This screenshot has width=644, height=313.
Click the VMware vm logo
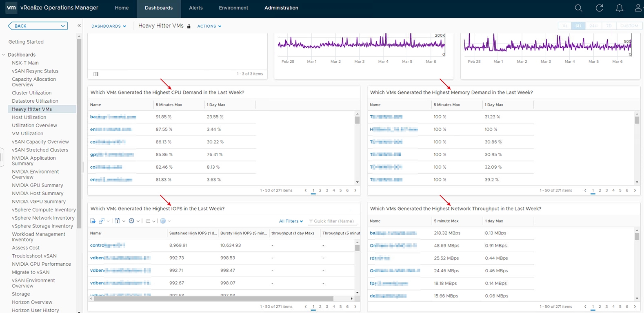[x=11, y=8]
